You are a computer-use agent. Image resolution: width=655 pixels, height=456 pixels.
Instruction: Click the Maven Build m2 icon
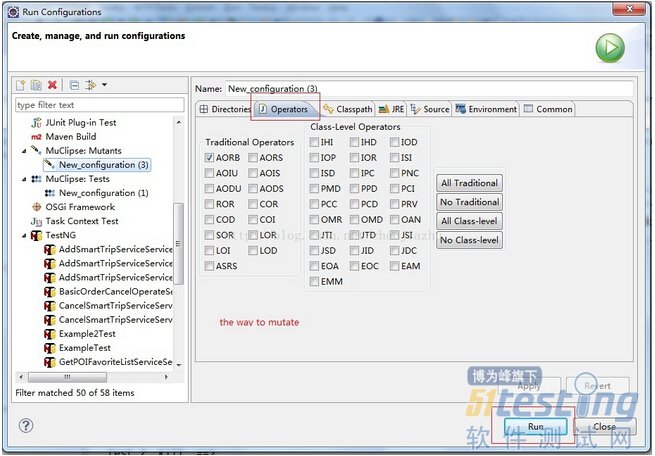click(x=36, y=137)
